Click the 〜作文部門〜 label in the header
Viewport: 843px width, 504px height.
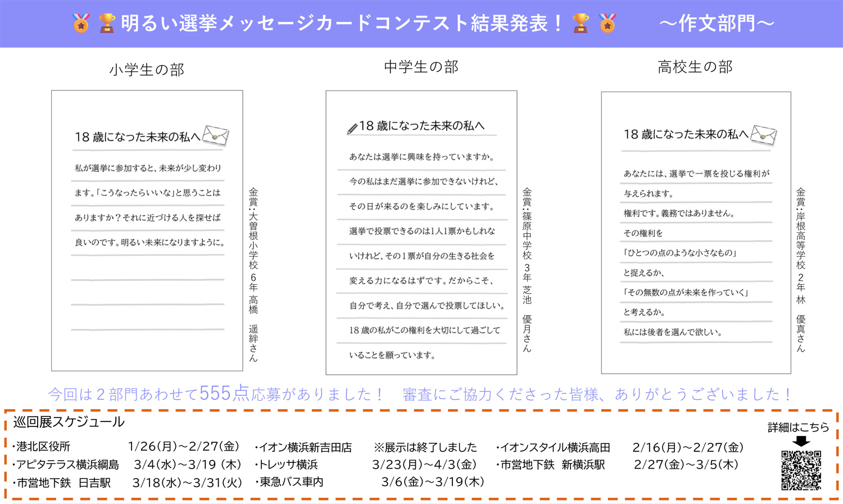click(x=717, y=24)
